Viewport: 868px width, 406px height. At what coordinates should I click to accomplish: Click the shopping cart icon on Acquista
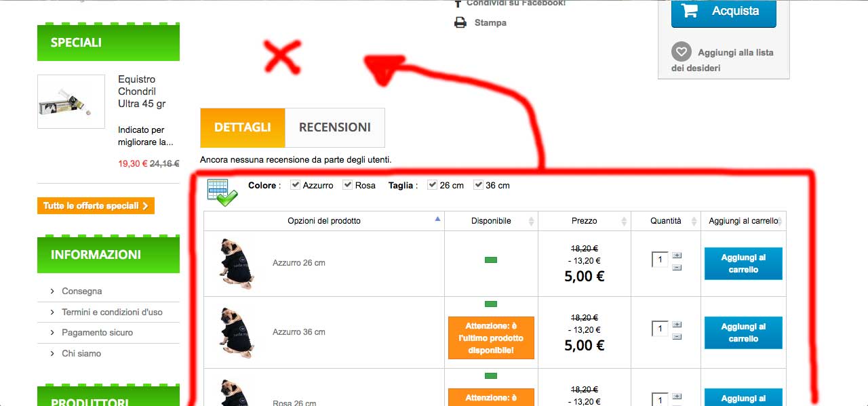pos(689,11)
